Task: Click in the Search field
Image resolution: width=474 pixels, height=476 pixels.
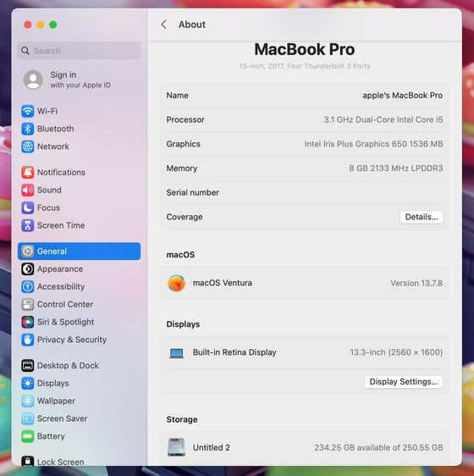Action: click(80, 51)
